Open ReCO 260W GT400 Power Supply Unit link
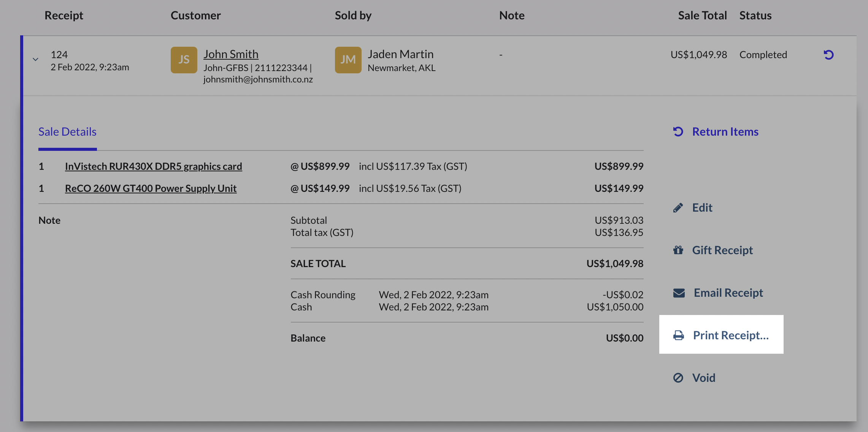The height and width of the screenshot is (432, 868). 151,188
